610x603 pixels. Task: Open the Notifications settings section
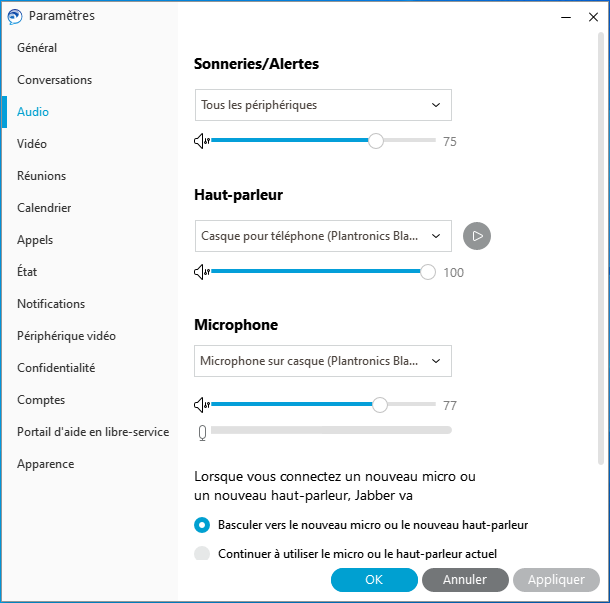[x=51, y=304]
